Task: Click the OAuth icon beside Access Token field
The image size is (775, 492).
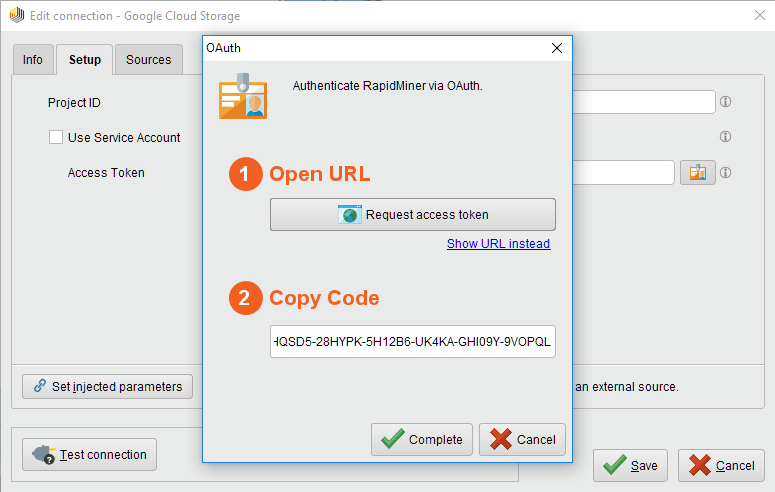Action: [697, 173]
